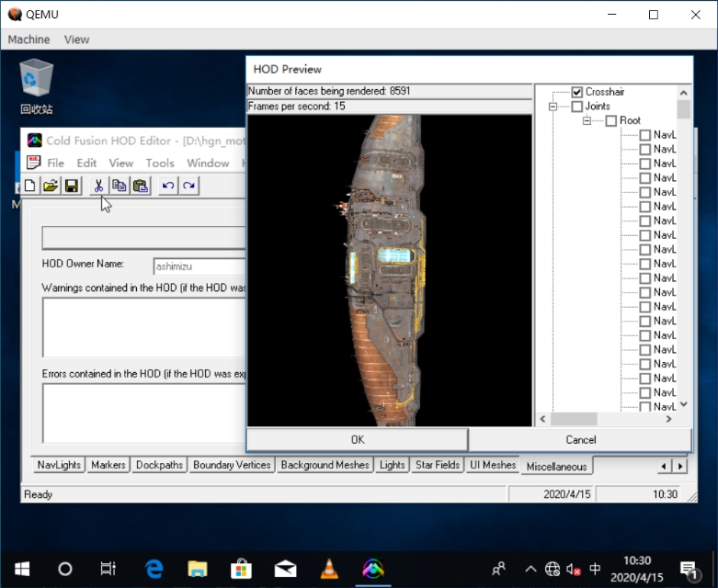Open the Mail app from taskbar

tap(285, 569)
